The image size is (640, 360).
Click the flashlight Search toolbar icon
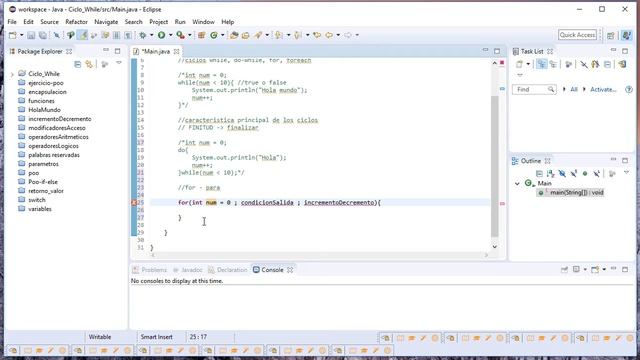[x=258, y=35]
